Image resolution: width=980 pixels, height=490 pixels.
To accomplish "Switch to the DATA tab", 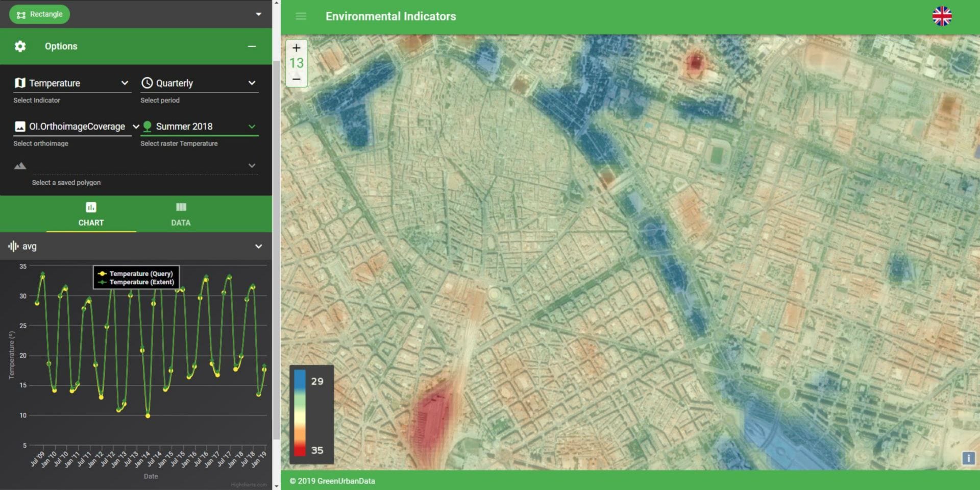I will (181, 214).
